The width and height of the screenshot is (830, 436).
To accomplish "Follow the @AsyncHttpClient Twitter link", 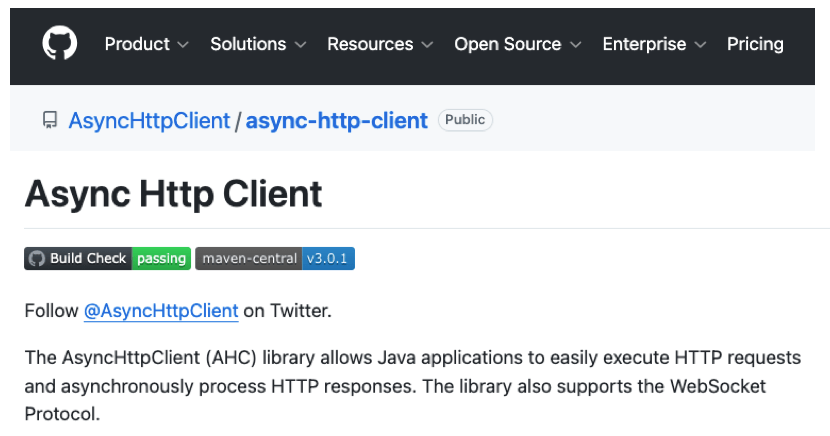I will click(161, 311).
